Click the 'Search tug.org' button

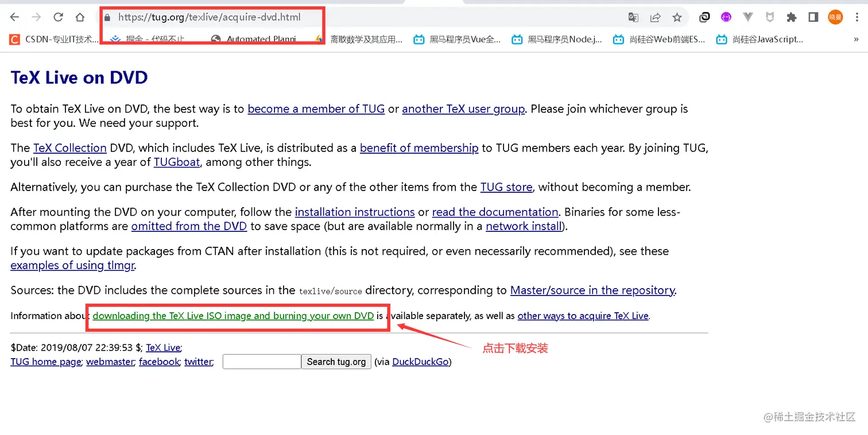336,362
